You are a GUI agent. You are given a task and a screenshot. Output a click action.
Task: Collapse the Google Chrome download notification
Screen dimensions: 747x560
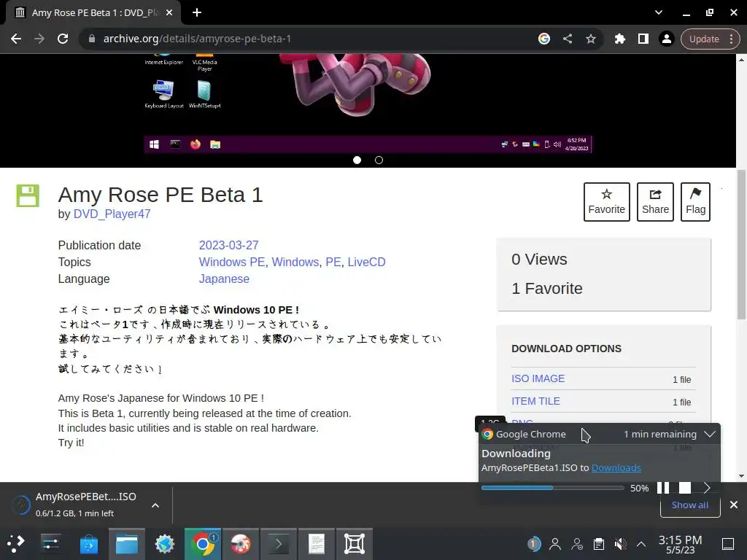coord(709,435)
